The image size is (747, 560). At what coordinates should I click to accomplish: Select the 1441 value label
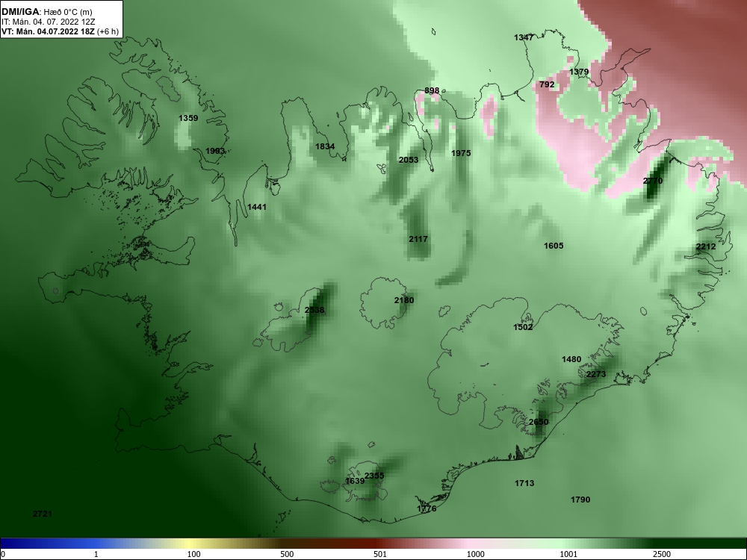tap(257, 207)
